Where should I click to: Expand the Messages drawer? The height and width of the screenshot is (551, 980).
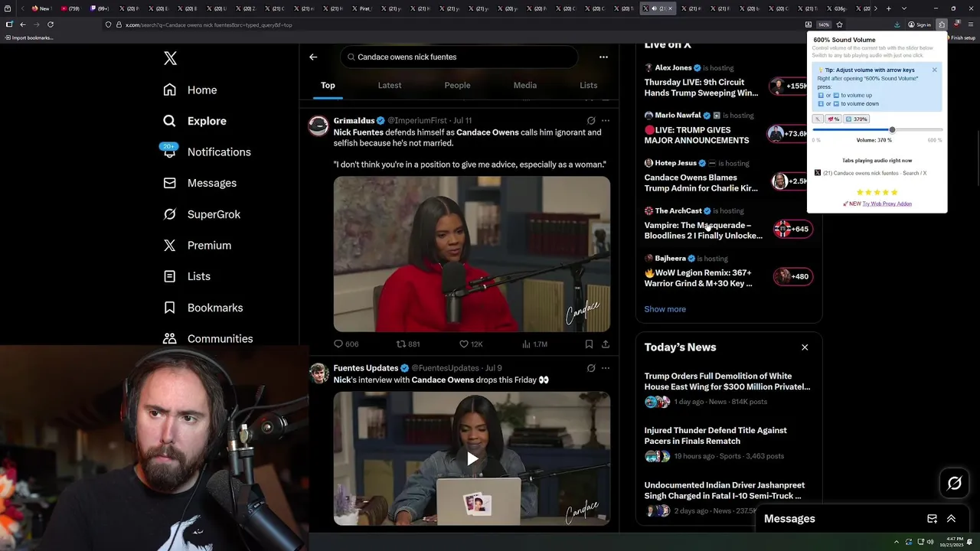951,519
